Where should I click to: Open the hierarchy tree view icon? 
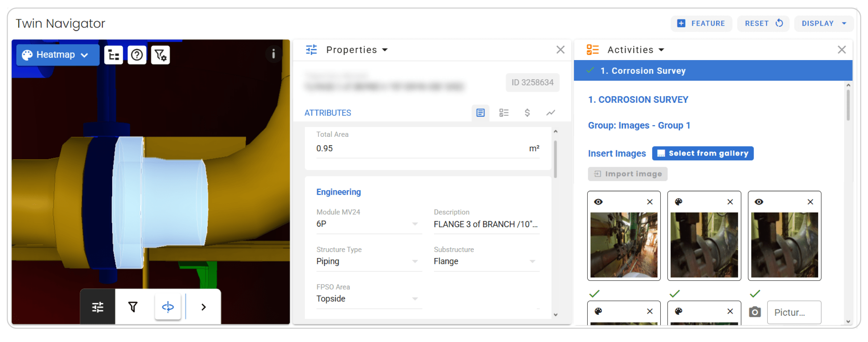point(114,55)
